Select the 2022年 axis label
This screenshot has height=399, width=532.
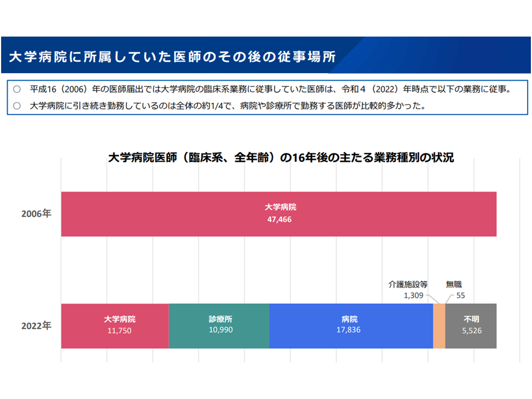(x=37, y=326)
